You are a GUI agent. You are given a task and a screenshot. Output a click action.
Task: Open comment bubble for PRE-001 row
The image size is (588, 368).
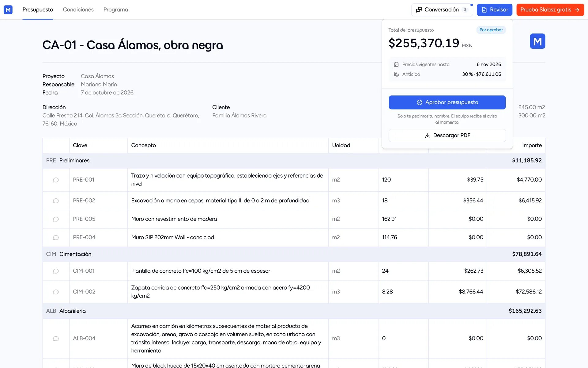56,180
